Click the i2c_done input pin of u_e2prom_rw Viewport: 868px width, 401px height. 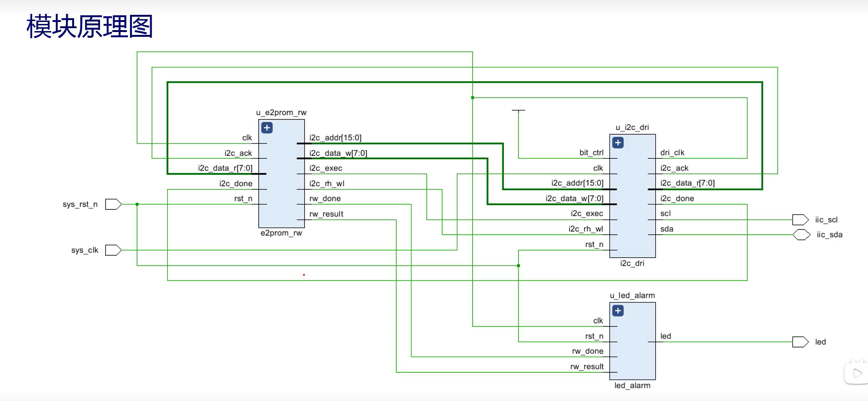click(x=236, y=184)
